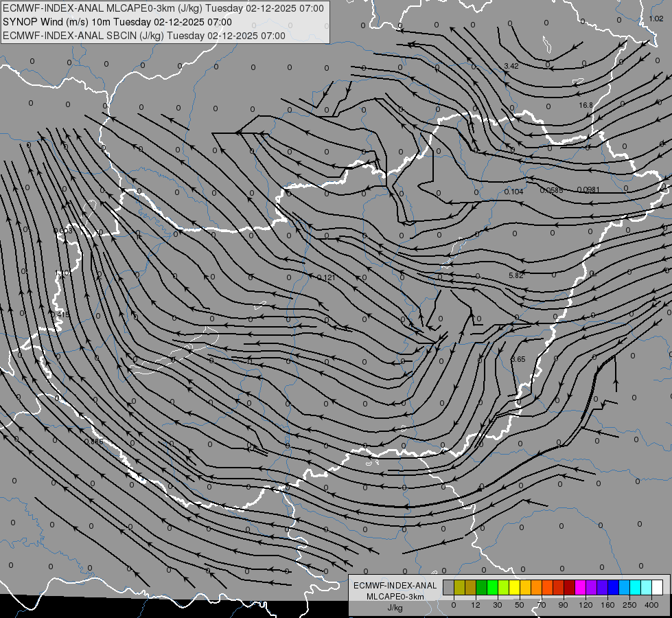Click the cyan swatch in the color scale
Screen dimensions: 672x618
[x=635, y=587]
